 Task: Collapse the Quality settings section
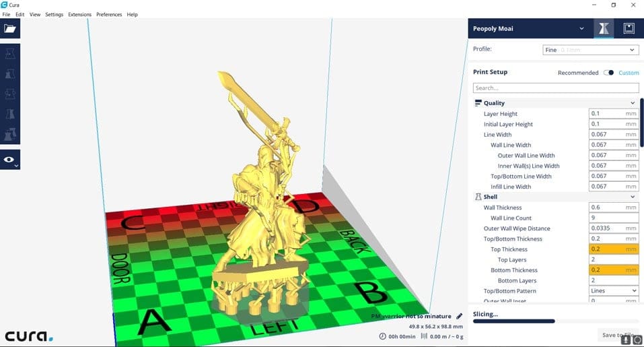(633, 103)
